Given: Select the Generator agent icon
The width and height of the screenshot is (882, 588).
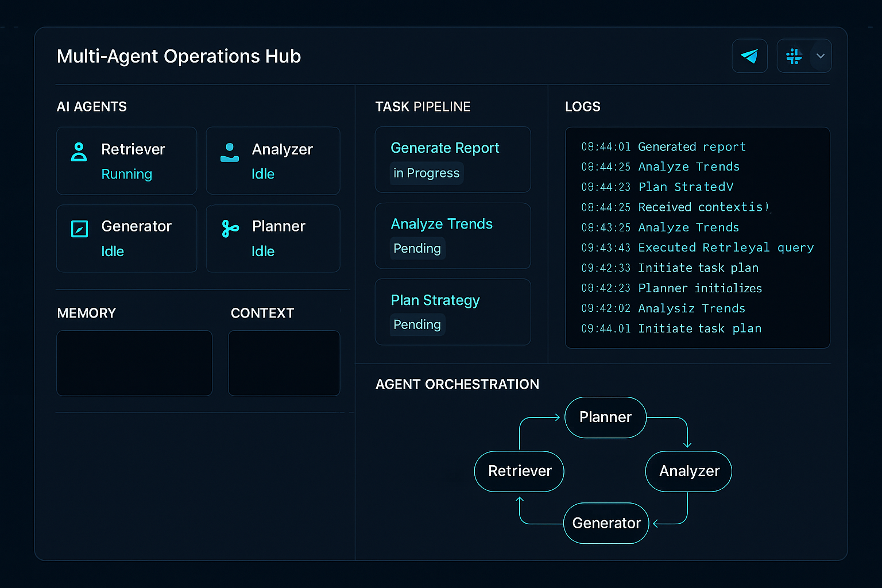Looking at the screenshot, I should click(79, 229).
